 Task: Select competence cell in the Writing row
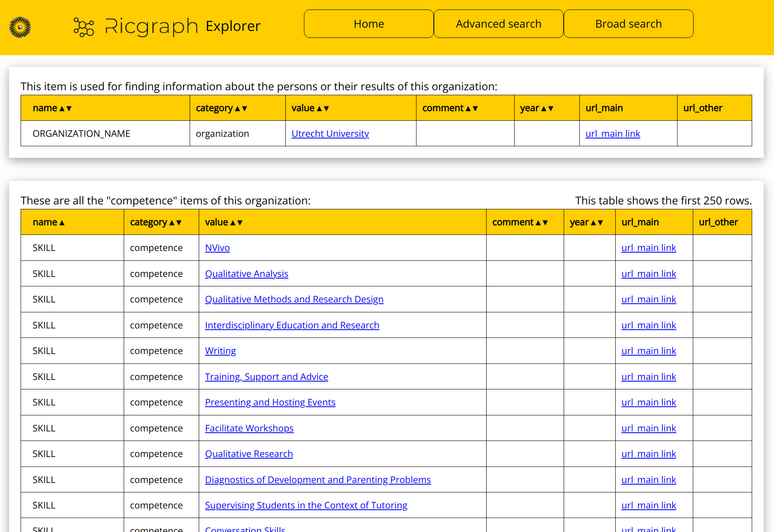click(x=161, y=351)
